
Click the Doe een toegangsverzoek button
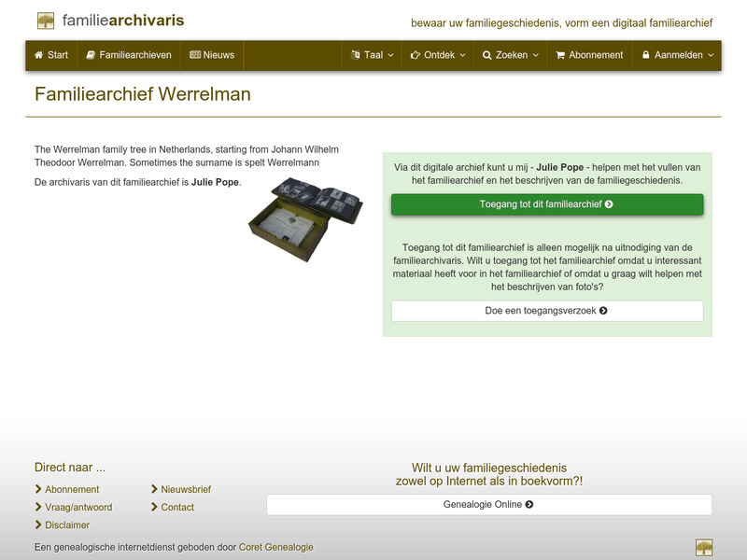(548, 309)
